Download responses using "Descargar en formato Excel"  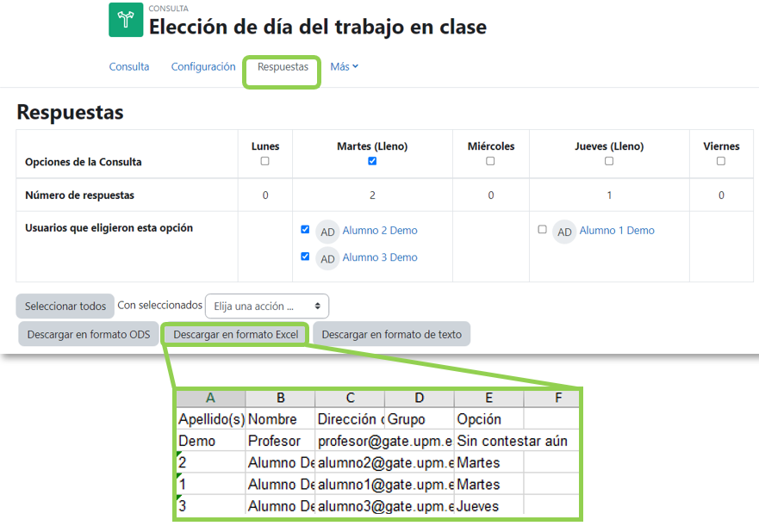coord(234,334)
